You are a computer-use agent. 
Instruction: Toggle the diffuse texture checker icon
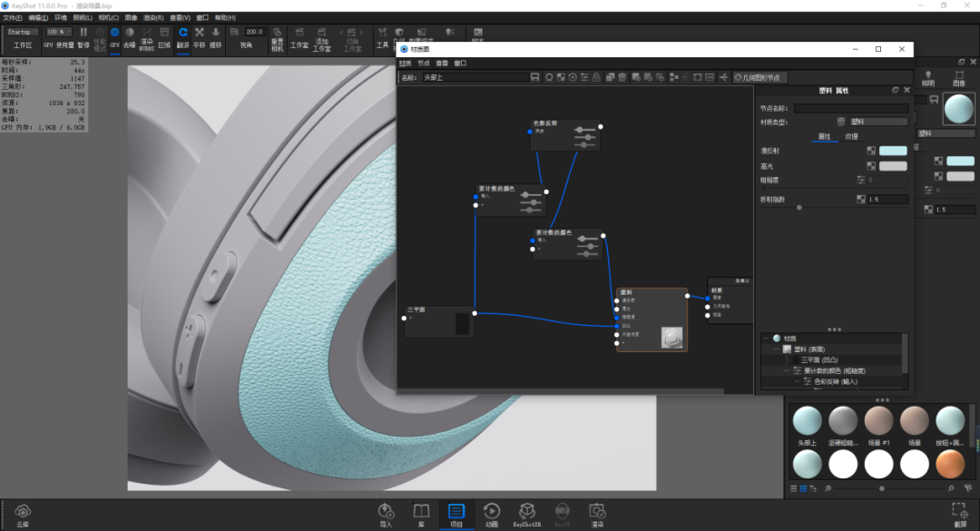tap(870, 151)
